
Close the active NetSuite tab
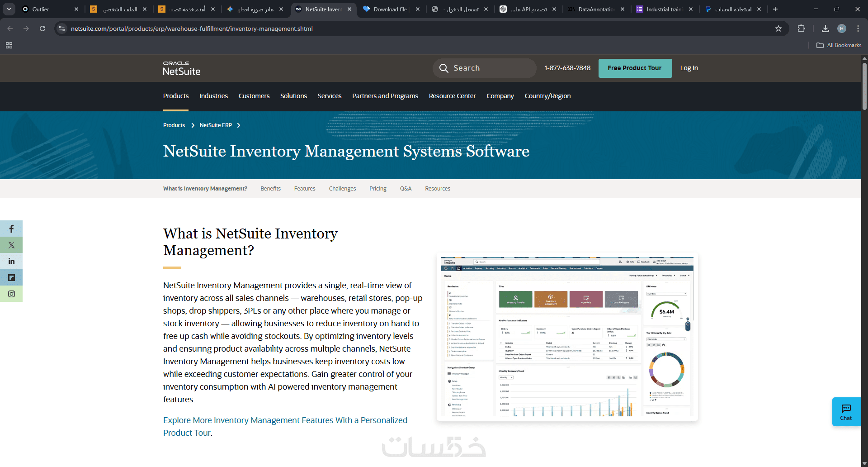(349, 9)
